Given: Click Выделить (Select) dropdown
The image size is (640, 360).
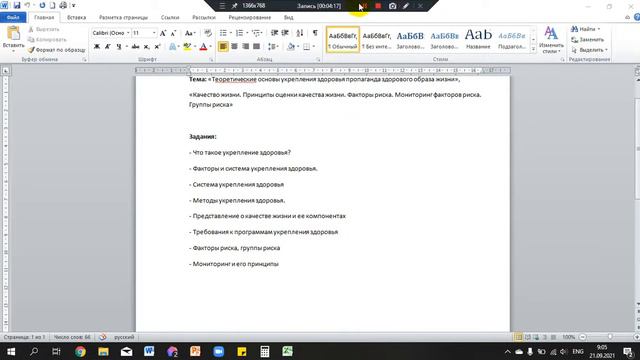Looking at the screenshot, I should tap(589, 50).
